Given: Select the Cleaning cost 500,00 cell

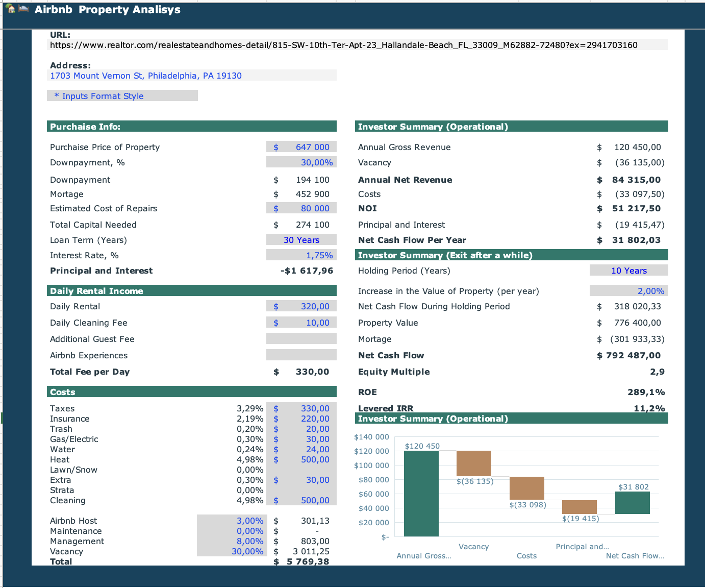Looking at the screenshot, I should [301, 500].
